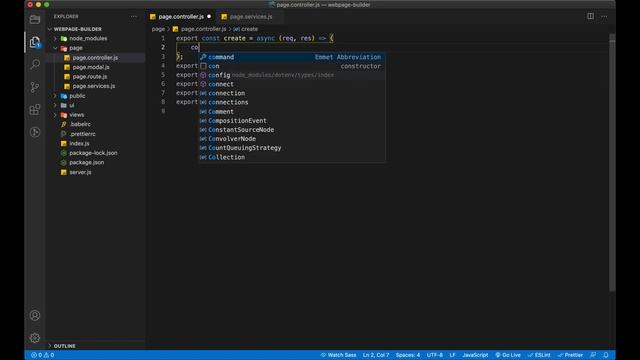Open folder icon at top of activity bar
The width and height of the screenshot is (640, 360).
coord(35,19)
